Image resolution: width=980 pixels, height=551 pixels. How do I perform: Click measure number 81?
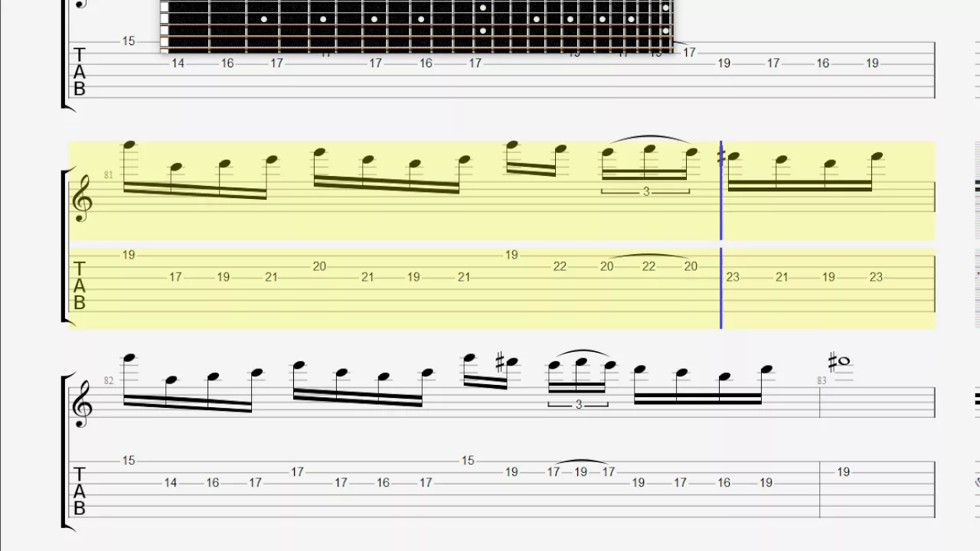(109, 175)
